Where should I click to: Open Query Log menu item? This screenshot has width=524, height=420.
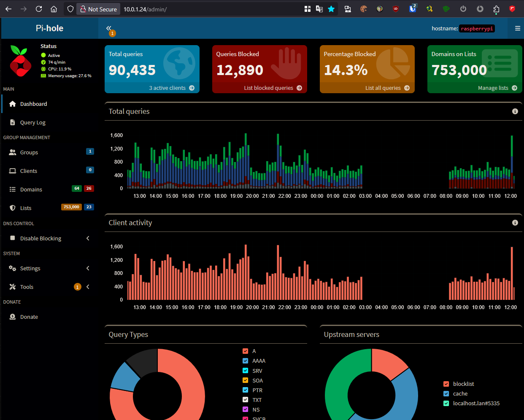point(50,122)
